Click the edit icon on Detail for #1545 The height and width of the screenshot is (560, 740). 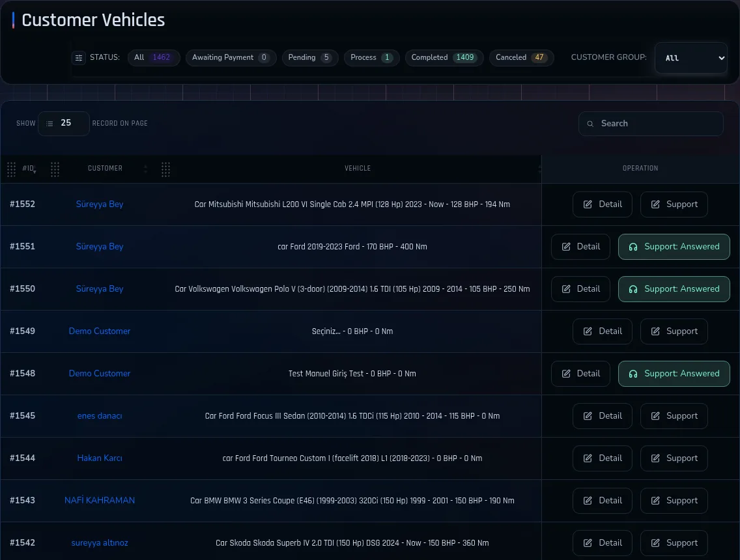(588, 416)
